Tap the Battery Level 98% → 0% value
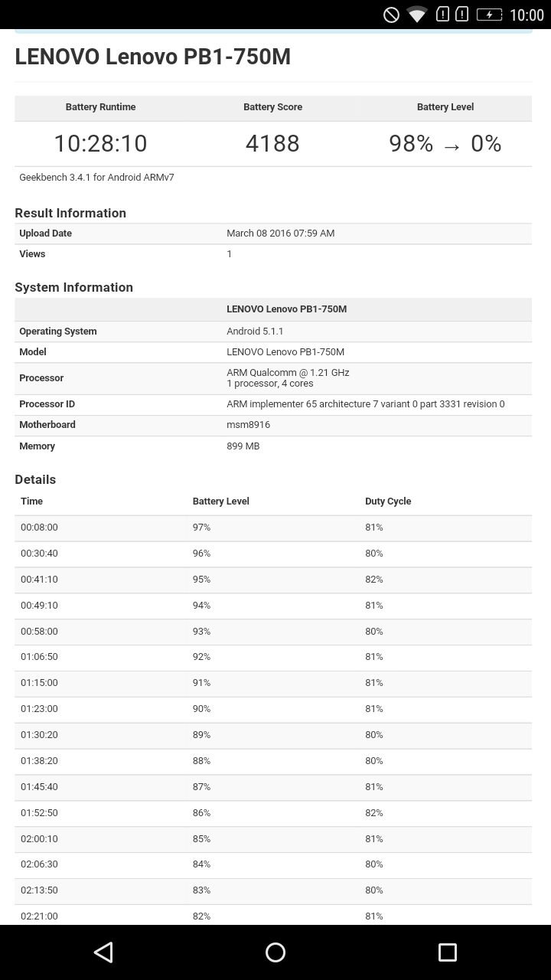551x980 pixels. [x=445, y=143]
